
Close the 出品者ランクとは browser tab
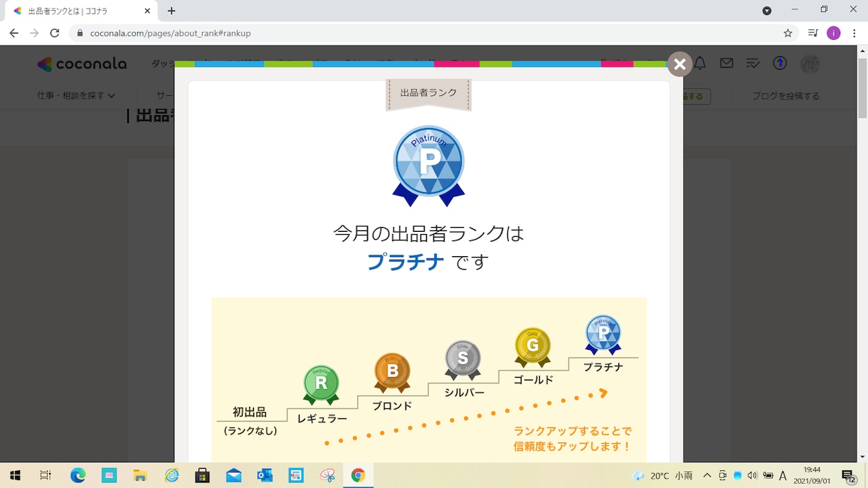pos(148,11)
